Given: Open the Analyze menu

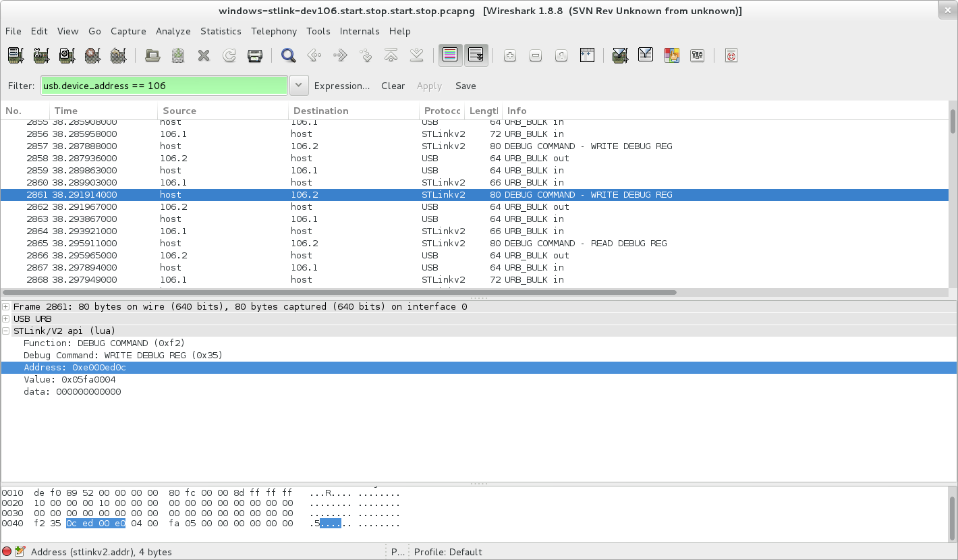Looking at the screenshot, I should point(173,31).
